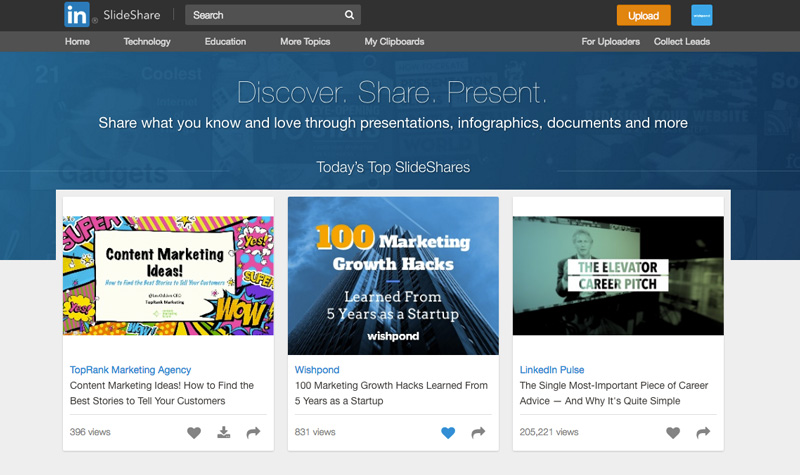Image resolution: width=800 pixels, height=475 pixels.
Task: Open the Content Marketing Ideas comic thumbnail
Action: coord(168,276)
